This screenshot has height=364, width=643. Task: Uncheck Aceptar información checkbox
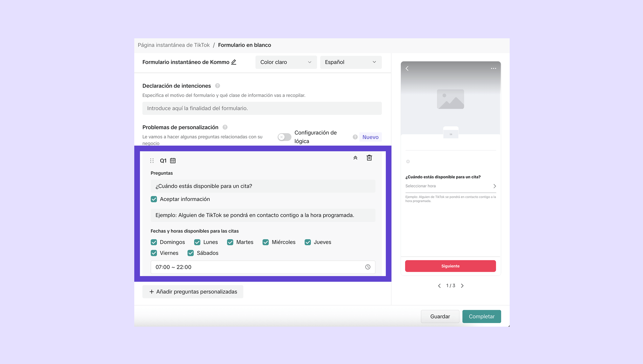(154, 199)
